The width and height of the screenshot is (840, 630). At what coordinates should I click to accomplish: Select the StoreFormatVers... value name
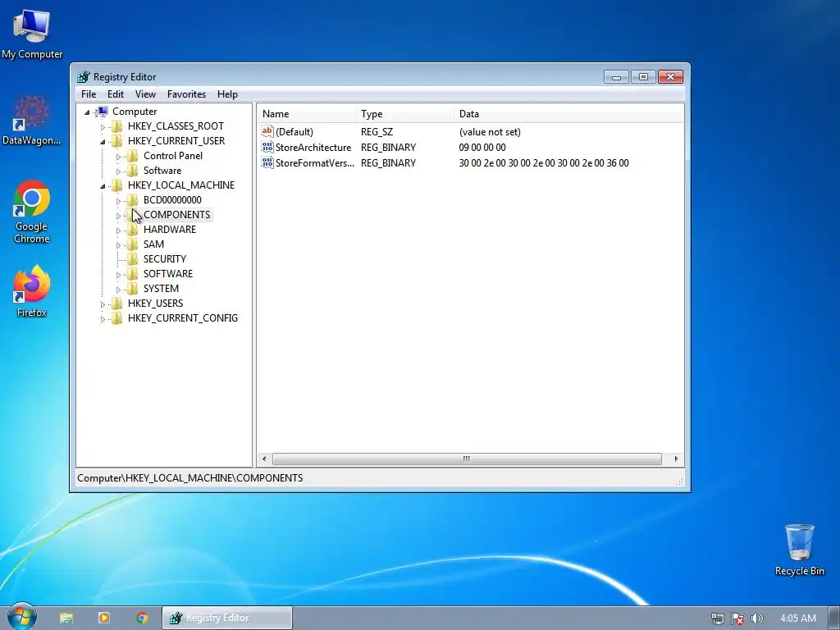click(315, 163)
